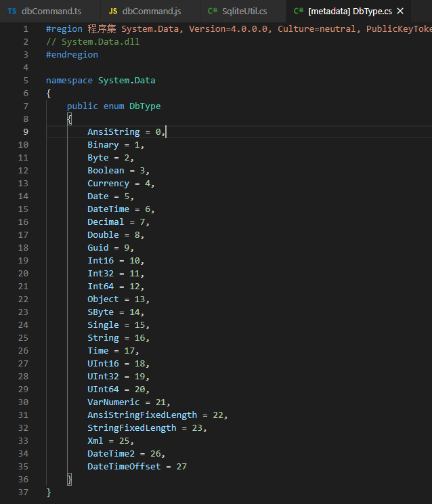Click the C# icon on SqliteUtil.cs tab
The width and height of the screenshot is (432, 504).
click(213, 12)
